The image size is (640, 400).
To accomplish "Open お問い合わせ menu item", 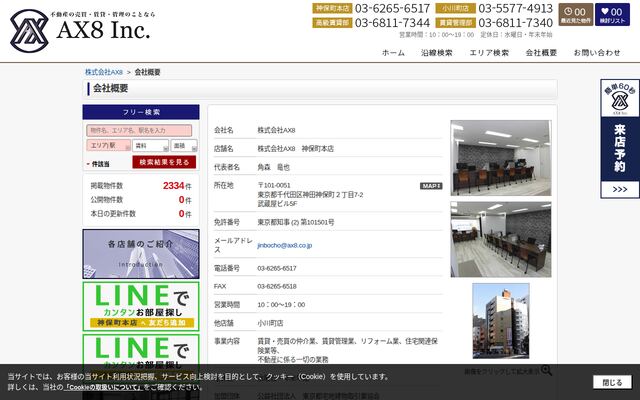I will coord(597,53).
